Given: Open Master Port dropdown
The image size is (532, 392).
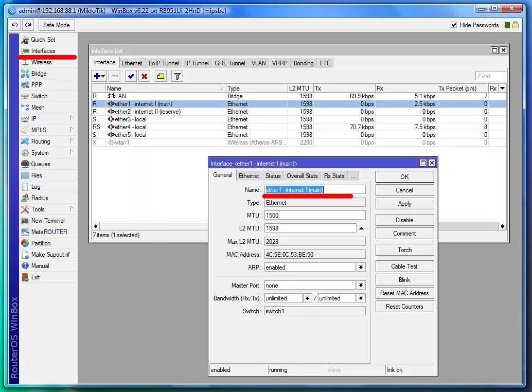Looking at the screenshot, I should pyautogui.click(x=361, y=285).
